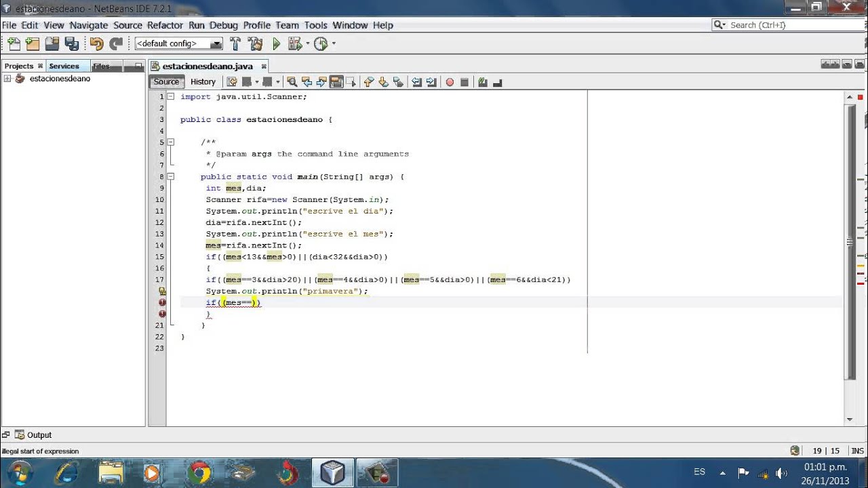Open Chrome from the Windows taskbar
Screen dimensions: 868x488
click(199, 472)
